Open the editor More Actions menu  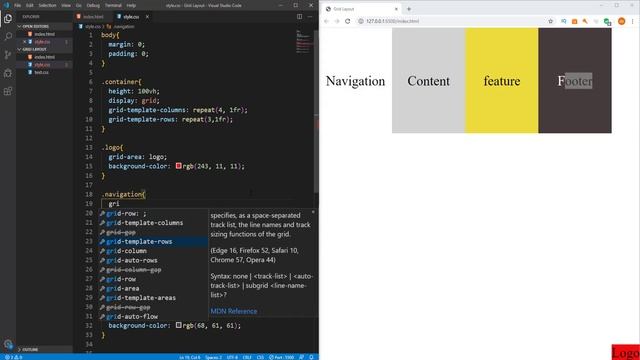click(310, 17)
